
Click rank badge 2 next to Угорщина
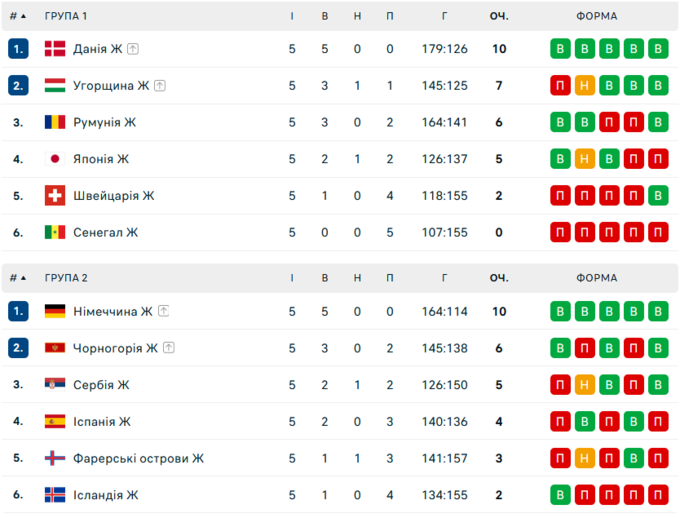click(x=18, y=86)
